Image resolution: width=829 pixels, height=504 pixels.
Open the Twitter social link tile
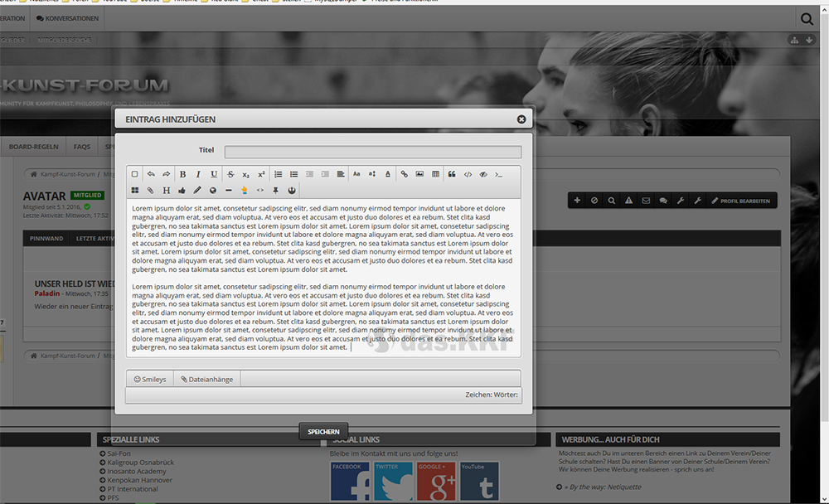click(x=393, y=481)
